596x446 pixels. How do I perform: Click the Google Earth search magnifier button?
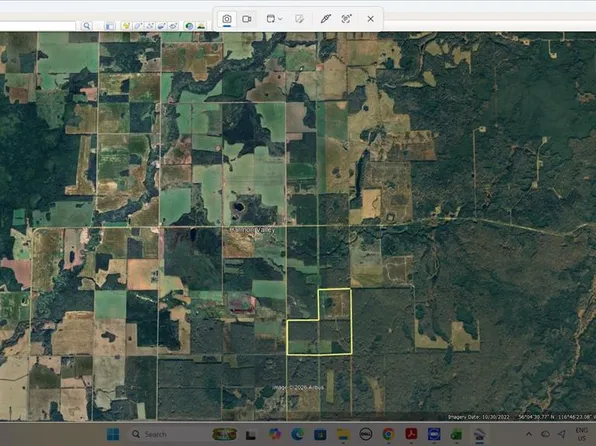[x=87, y=26]
